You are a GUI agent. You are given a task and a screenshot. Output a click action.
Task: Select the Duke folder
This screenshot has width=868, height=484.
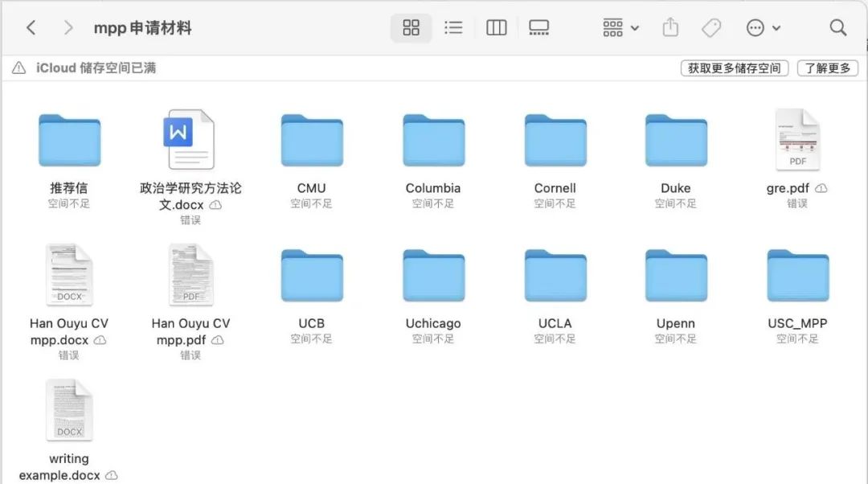tap(677, 140)
